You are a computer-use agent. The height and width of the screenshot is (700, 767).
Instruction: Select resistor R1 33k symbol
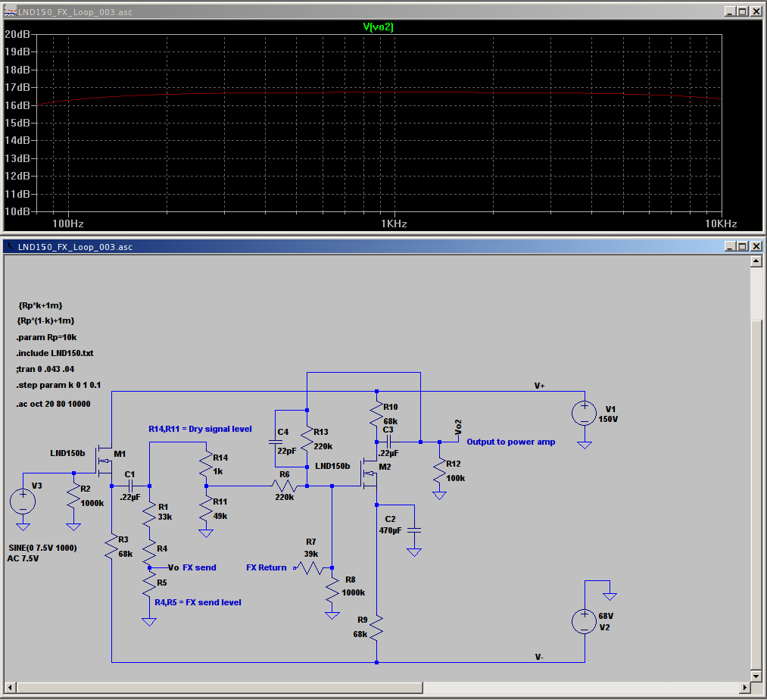pos(149,514)
